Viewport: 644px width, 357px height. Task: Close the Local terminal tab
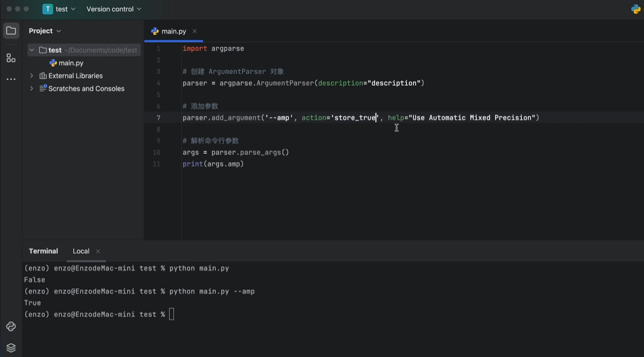click(98, 251)
